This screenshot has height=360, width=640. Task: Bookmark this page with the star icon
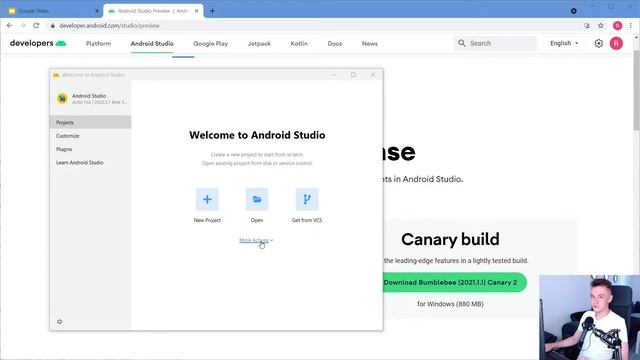[x=601, y=25]
